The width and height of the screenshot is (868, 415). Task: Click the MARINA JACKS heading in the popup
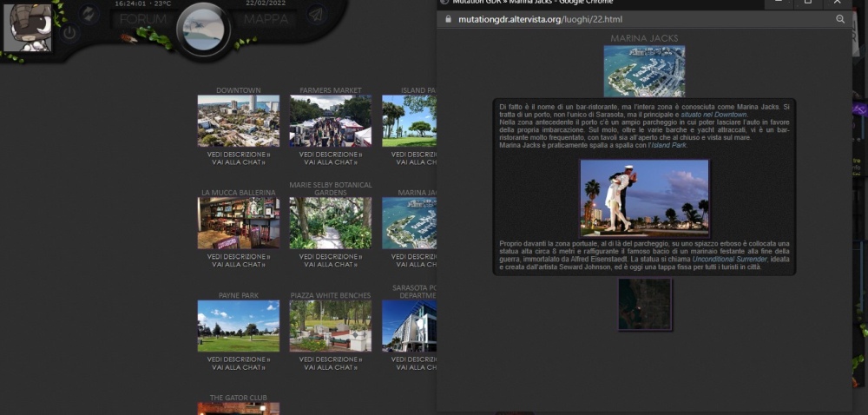click(644, 39)
